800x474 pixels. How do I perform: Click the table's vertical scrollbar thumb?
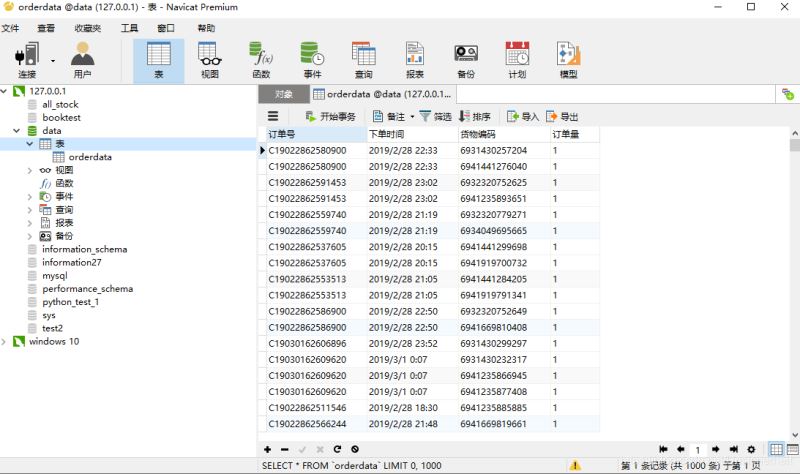[x=794, y=145]
